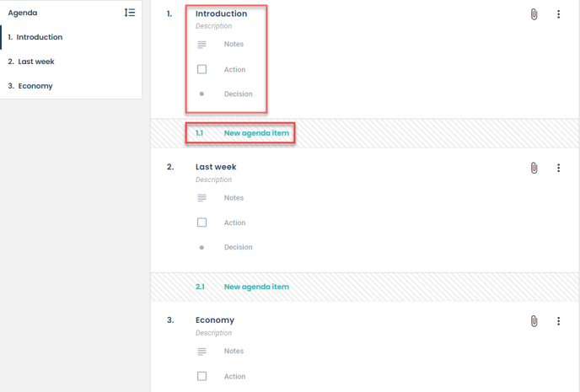Click the Notes lines icon under Economy
580x392 pixels.
201,352
